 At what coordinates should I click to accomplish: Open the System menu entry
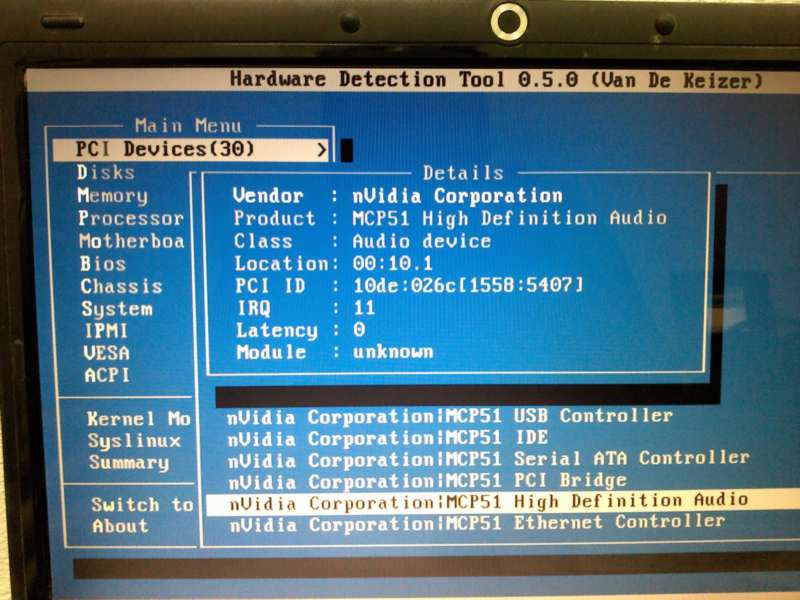(x=117, y=310)
